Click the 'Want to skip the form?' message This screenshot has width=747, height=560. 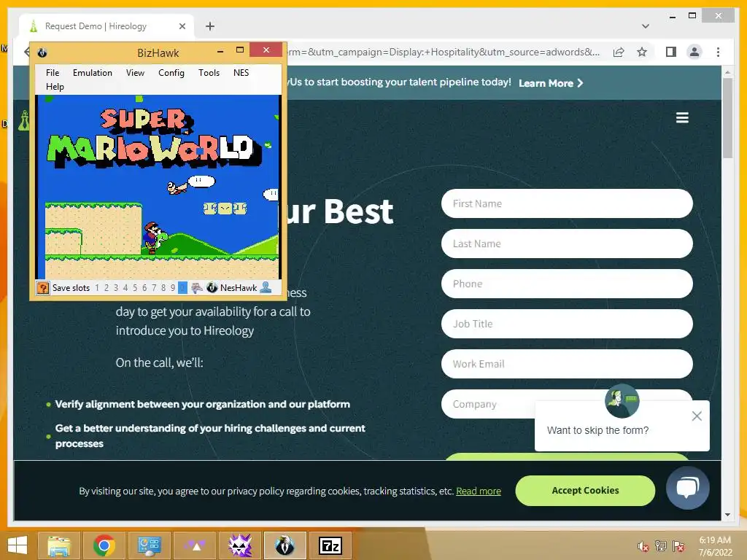[598, 430]
